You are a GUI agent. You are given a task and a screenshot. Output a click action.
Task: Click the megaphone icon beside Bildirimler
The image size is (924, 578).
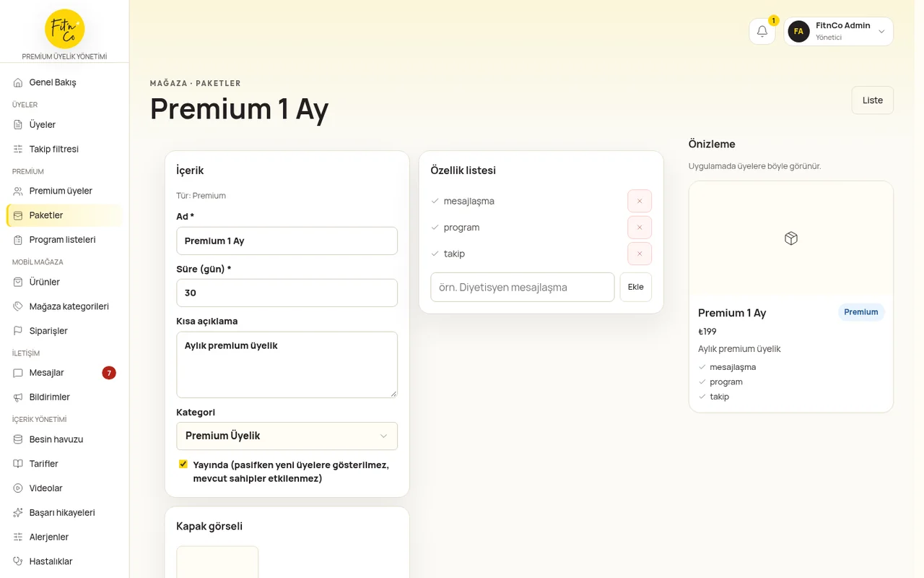tap(18, 397)
